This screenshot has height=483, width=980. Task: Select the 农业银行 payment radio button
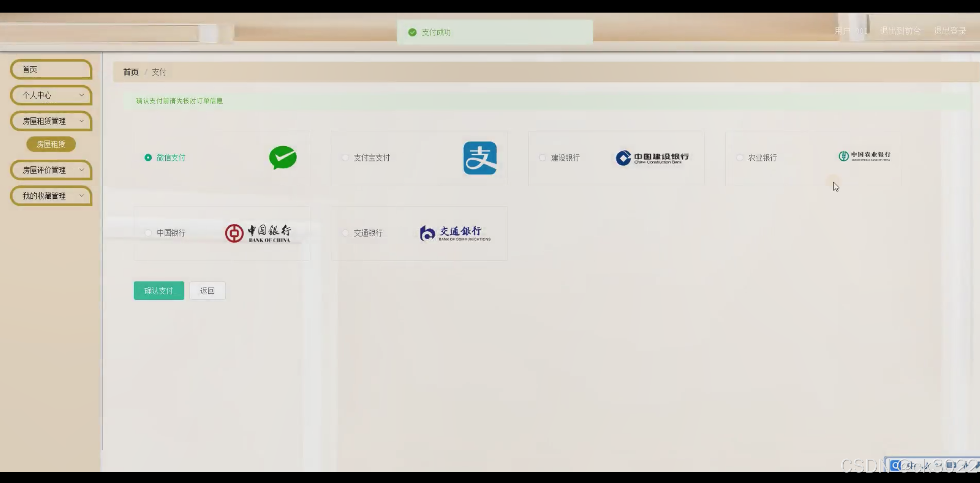click(740, 158)
